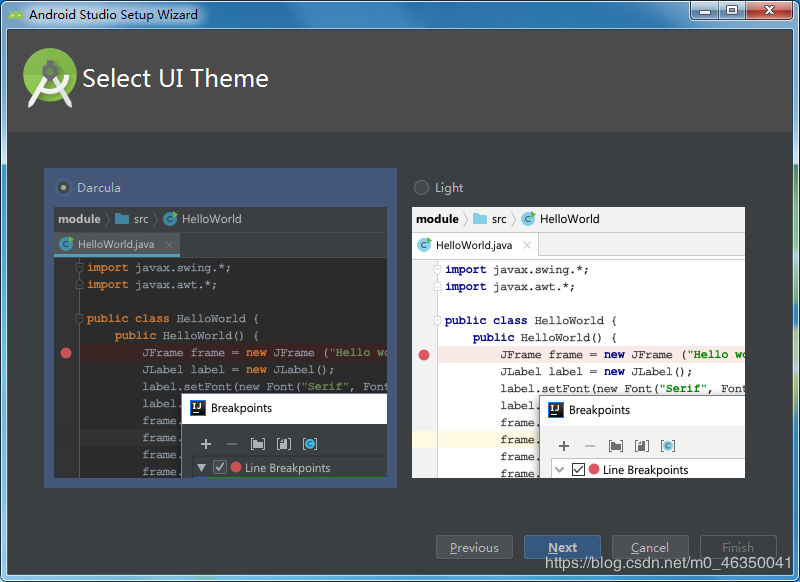Click the remove breakpoint minus icon in Light preview
Viewport: 800px width, 582px height.
tap(592, 445)
